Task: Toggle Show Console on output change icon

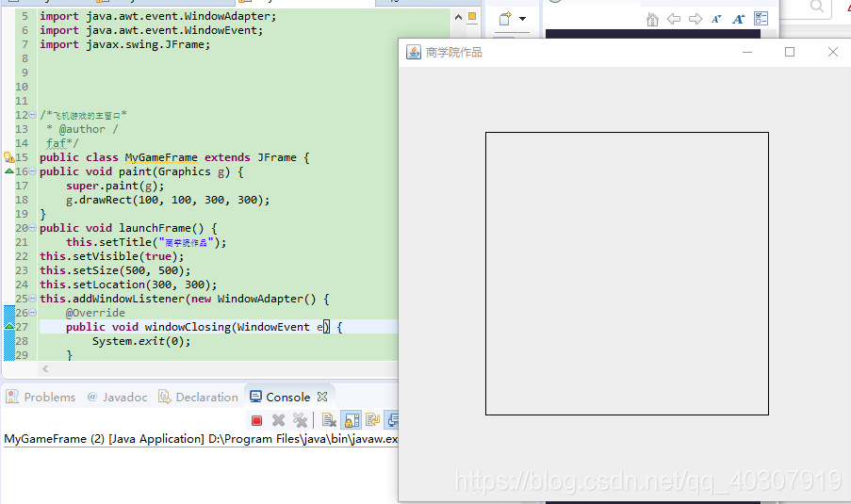Action: click(x=392, y=420)
